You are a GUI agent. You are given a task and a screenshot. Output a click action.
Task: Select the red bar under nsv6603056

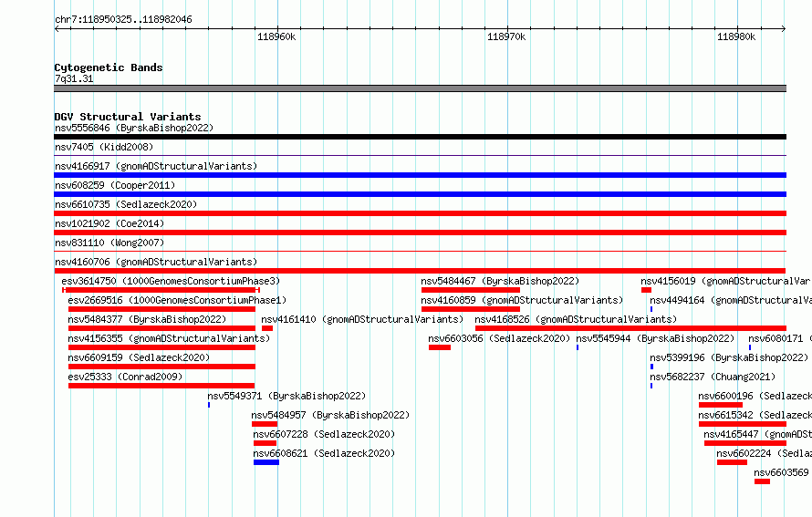pyautogui.click(x=440, y=347)
